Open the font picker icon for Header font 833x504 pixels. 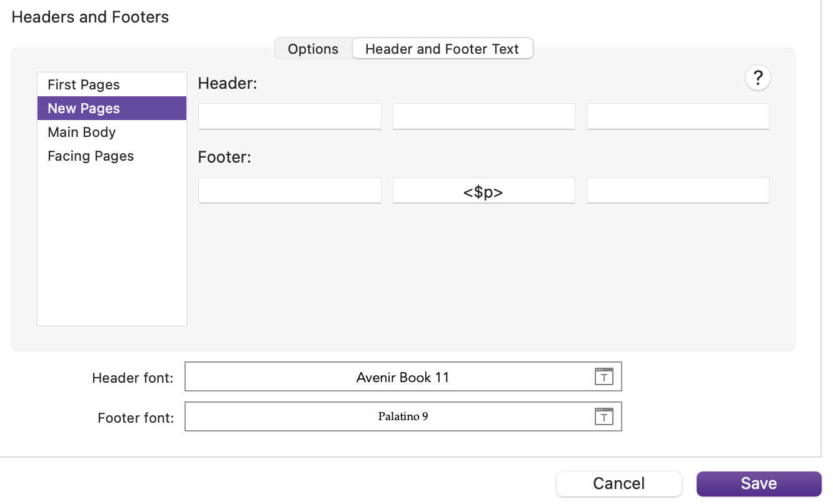[603, 376]
